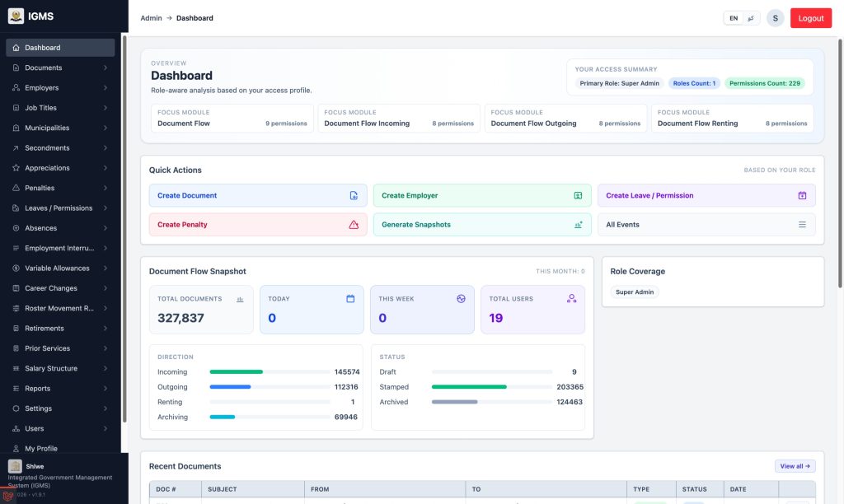844x504 pixels.
Task: Click the Logout button
Action: click(811, 18)
